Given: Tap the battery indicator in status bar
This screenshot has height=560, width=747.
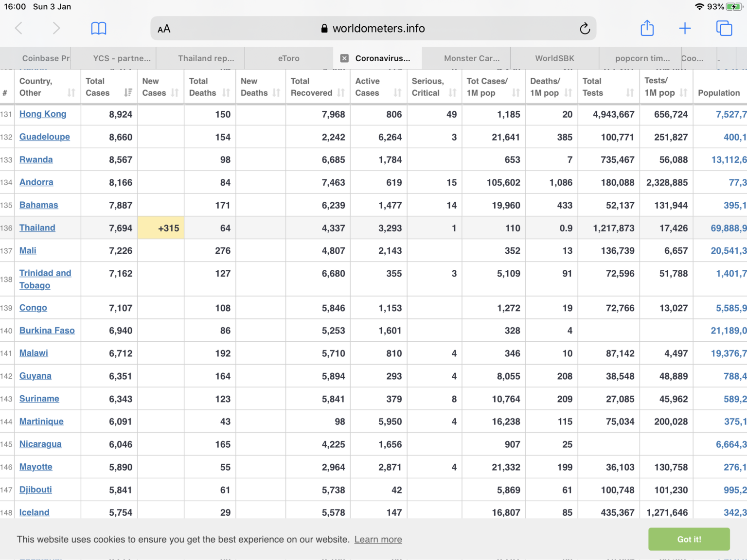Looking at the screenshot, I should [734, 7].
